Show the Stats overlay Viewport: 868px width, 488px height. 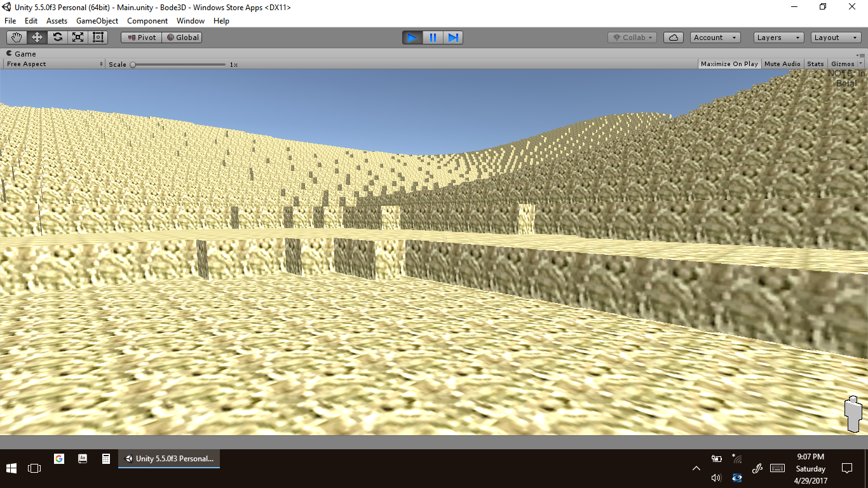coord(815,64)
